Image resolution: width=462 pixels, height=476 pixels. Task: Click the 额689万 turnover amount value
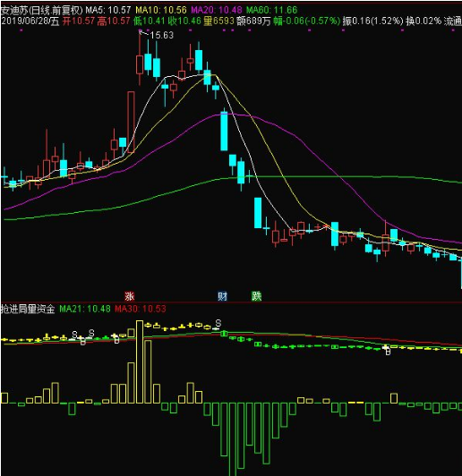click(x=254, y=21)
